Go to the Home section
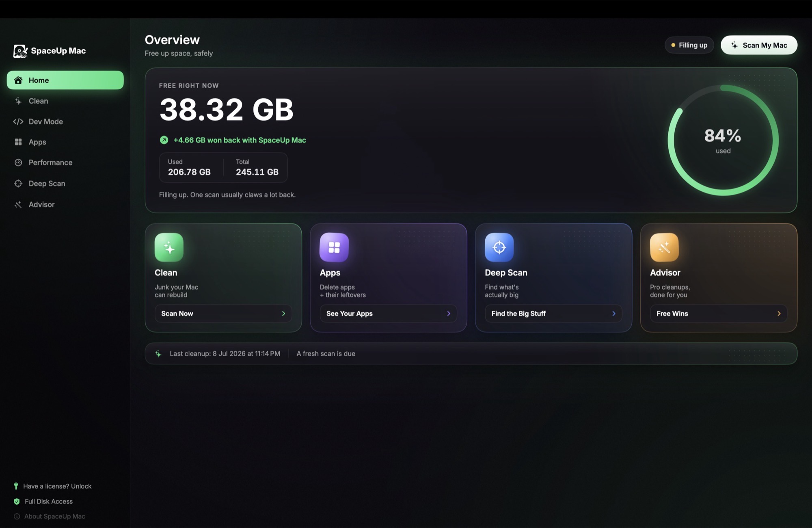This screenshot has width=812, height=528. [65, 80]
